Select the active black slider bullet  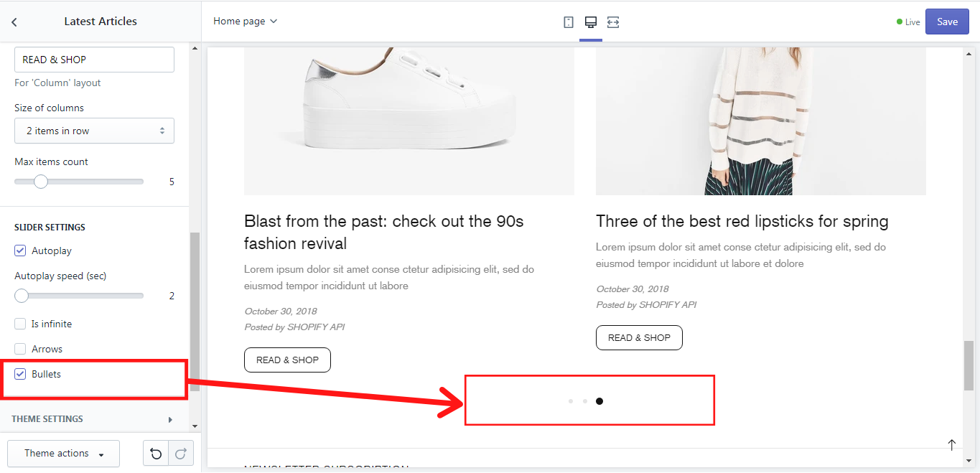coord(599,401)
